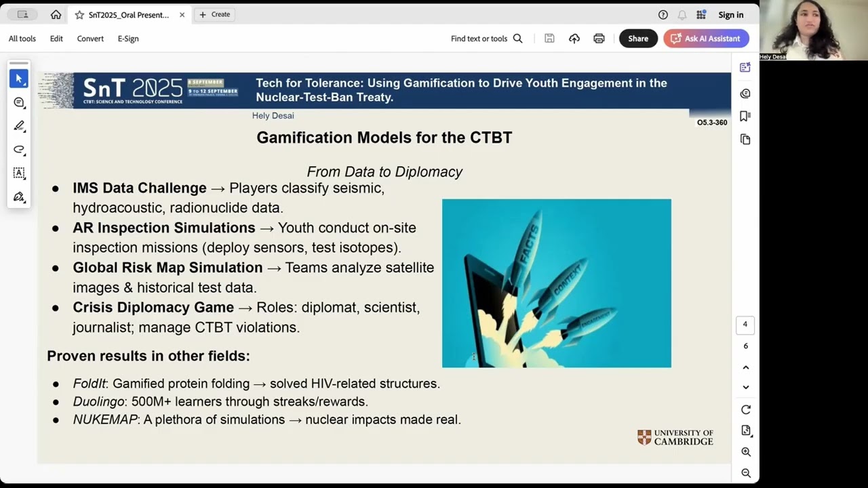Go to previous page up chevron

click(746, 367)
